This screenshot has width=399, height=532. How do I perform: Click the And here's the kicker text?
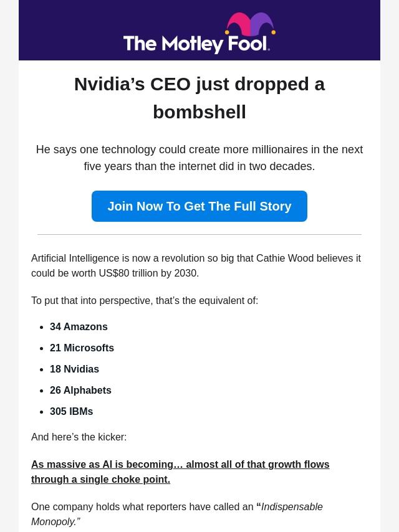click(x=79, y=437)
